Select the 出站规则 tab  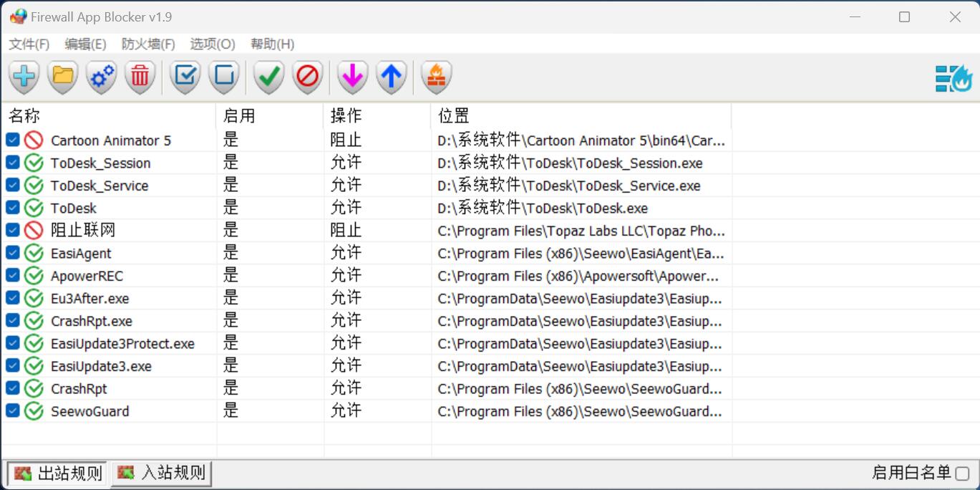click(x=58, y=474)
